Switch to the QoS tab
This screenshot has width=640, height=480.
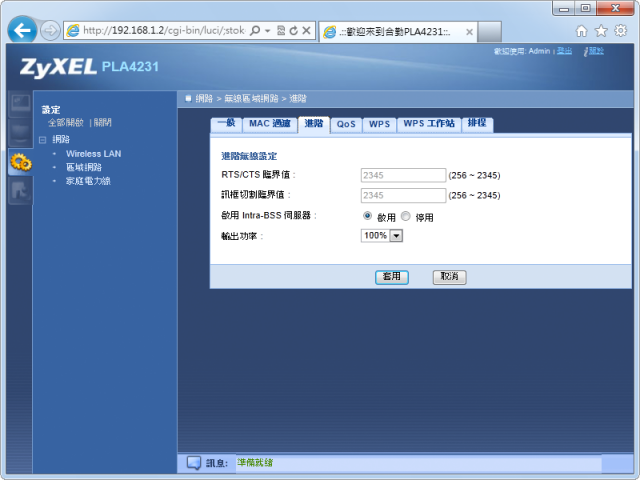tap(346, 124)
